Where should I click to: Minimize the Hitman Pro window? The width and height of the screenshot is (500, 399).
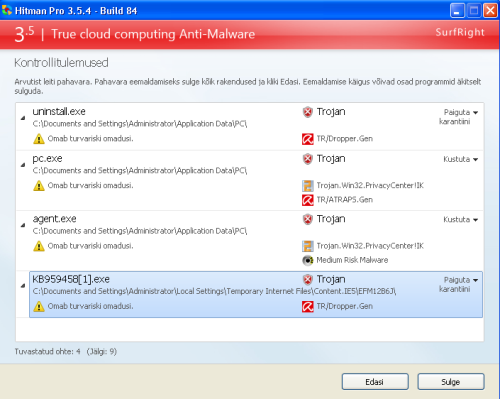coord(457,11)
